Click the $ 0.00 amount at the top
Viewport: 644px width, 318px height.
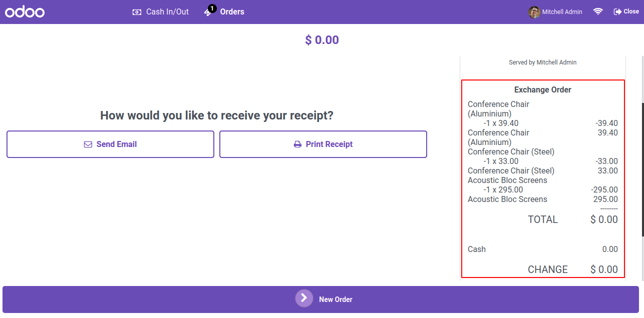click(322, 40)
